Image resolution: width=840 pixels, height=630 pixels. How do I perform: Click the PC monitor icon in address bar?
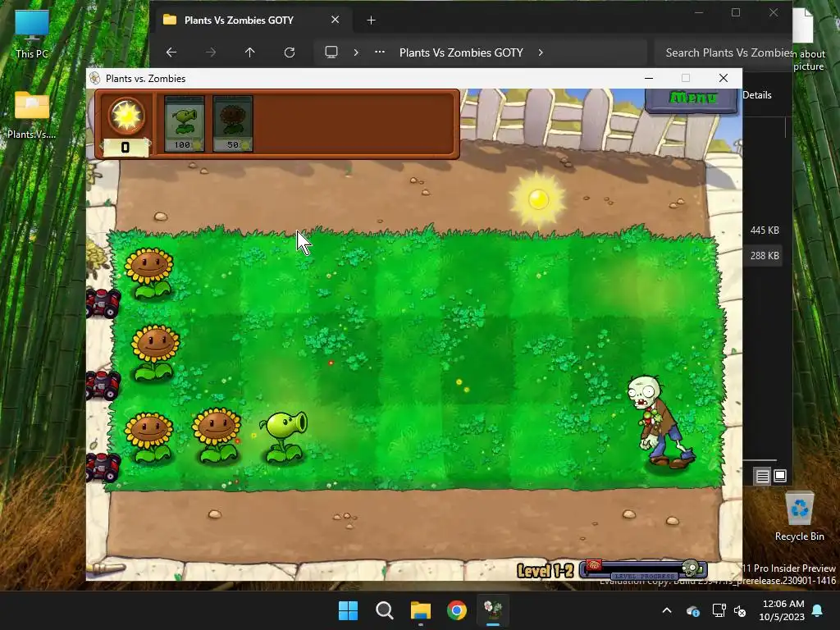(x=331, y=52)
